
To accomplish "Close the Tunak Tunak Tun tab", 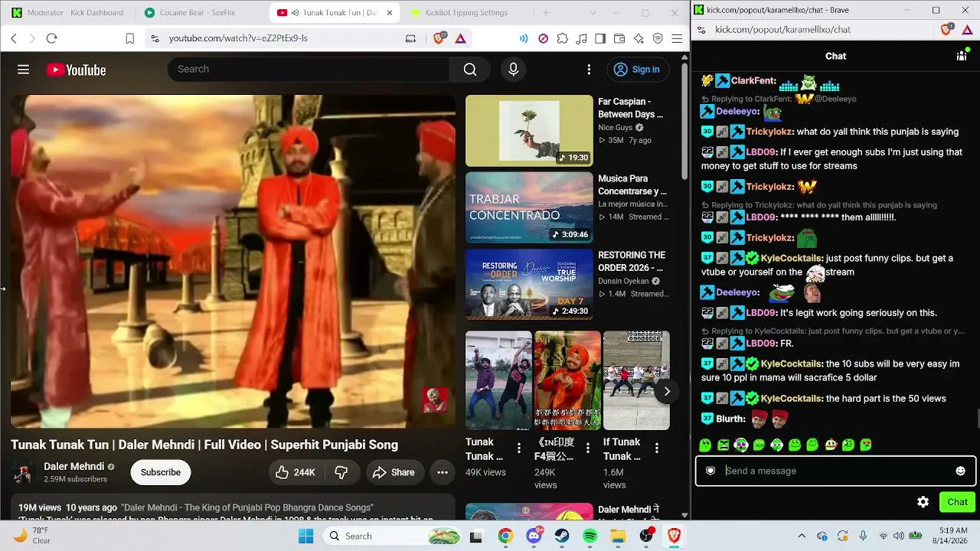I will pos(390,13).
